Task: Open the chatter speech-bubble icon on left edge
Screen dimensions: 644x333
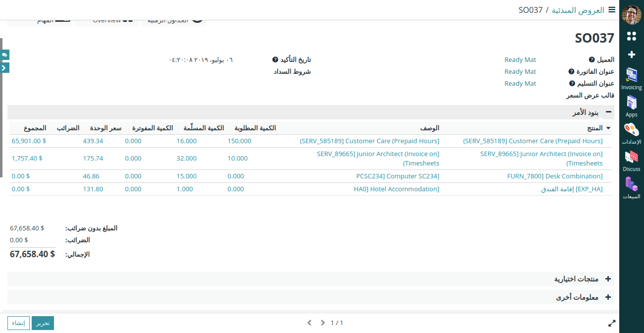Action: tap(4, 55)
